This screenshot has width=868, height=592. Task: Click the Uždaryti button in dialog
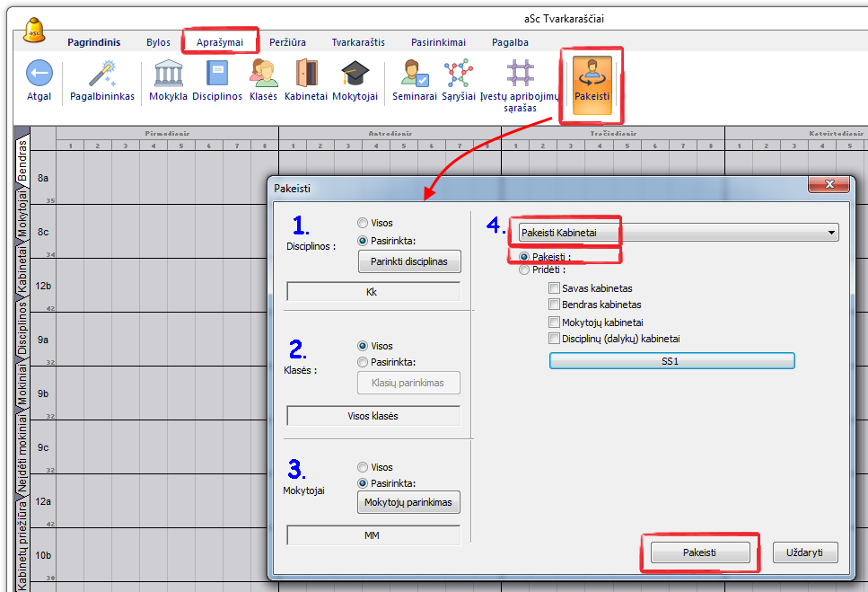point(804,552)
